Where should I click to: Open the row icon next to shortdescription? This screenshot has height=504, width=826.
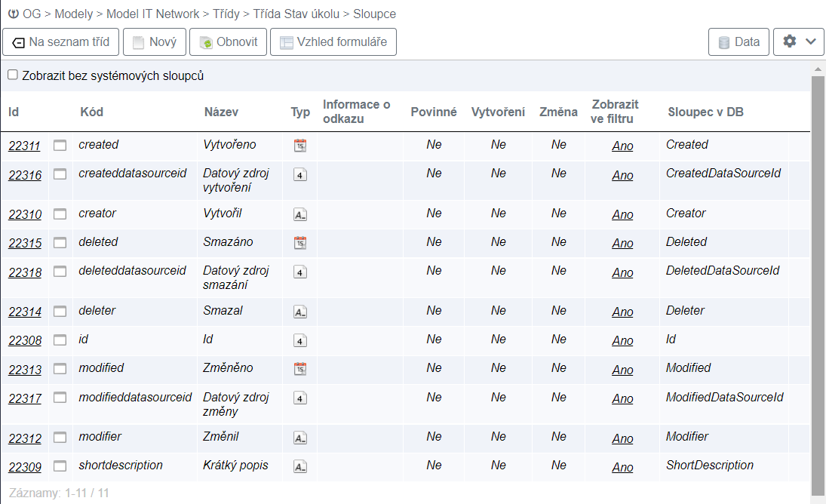point(60,466)
